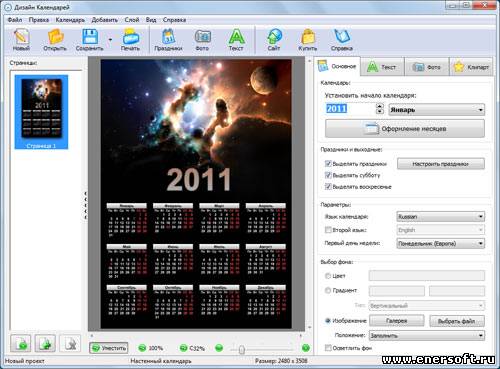
Task: Open the Праздники holidays toolbar icon
Action: point(168,37)
